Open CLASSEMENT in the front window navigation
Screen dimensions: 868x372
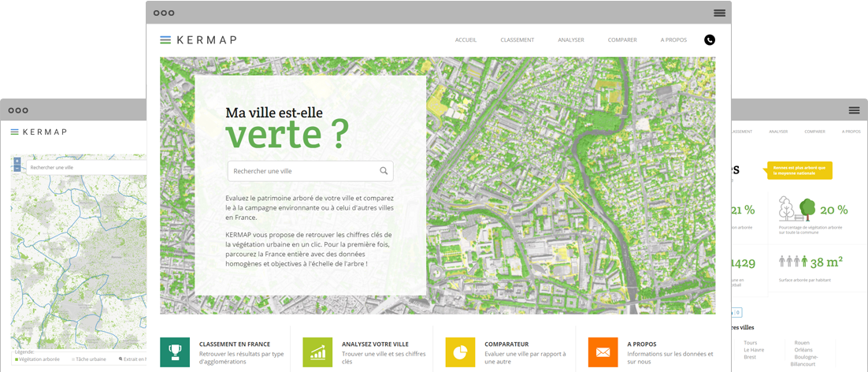pos(517,40)
